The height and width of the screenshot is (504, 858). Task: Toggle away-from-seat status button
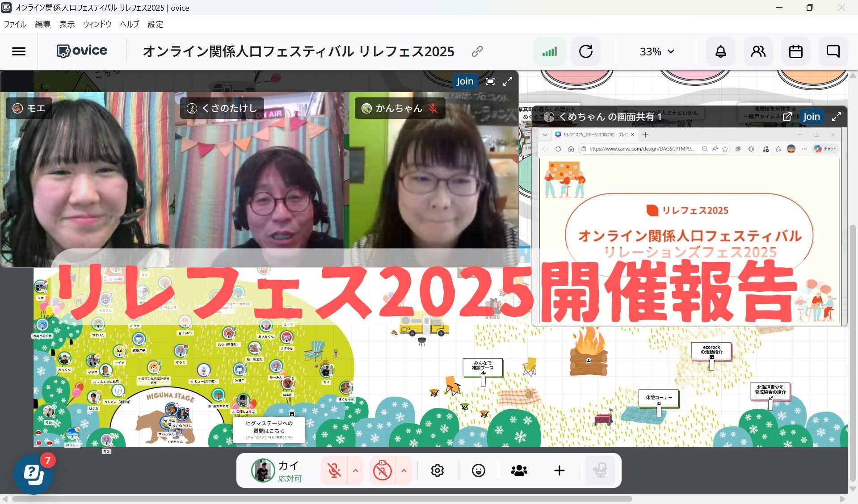(600, 470)
